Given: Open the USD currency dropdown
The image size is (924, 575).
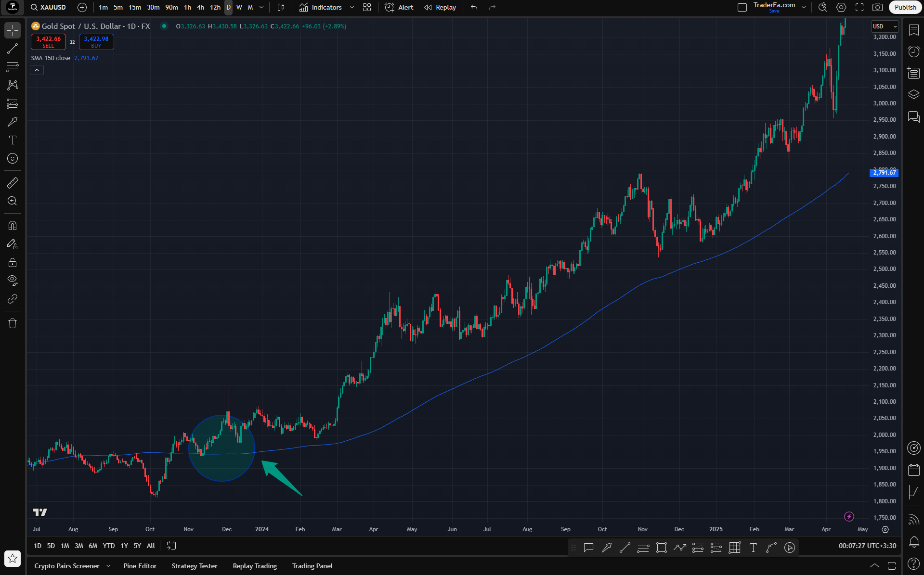Looking at the screenshot, I should tap(885, 26).
